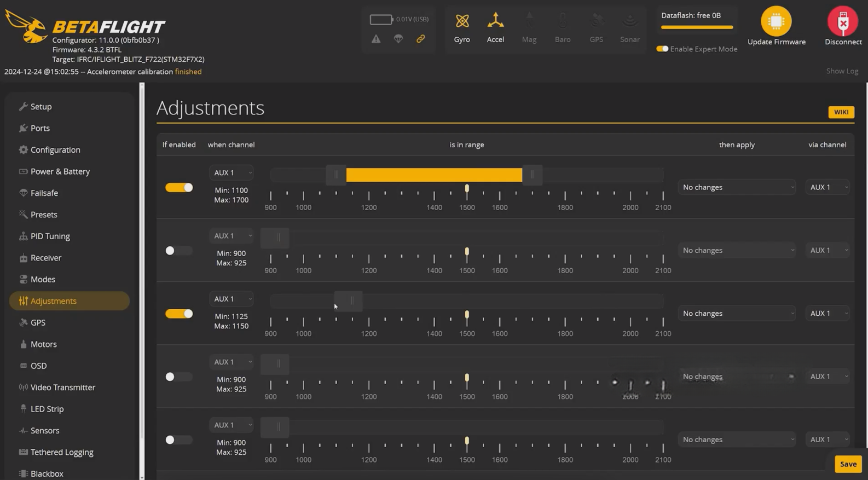Open first row's AUX 1 channel dropdown
The width and height of the screenshot is (868, 480).
coord(232,172)
